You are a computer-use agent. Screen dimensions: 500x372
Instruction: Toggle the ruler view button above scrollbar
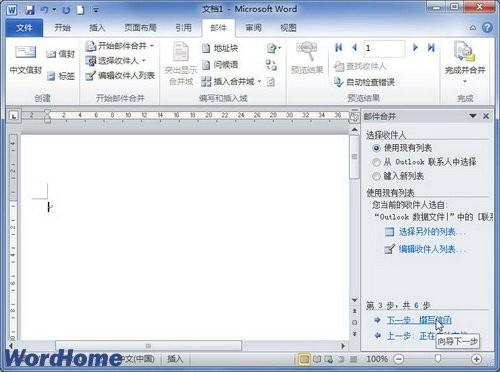354,117
